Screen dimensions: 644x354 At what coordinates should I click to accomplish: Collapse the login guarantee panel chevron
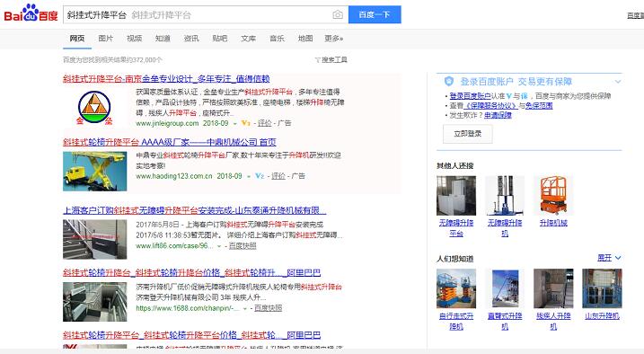click(x=618, y=82)
